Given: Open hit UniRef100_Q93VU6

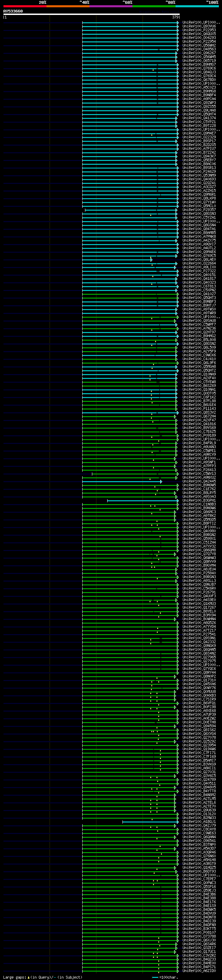Looking at the screenshot, I should 199,26.
